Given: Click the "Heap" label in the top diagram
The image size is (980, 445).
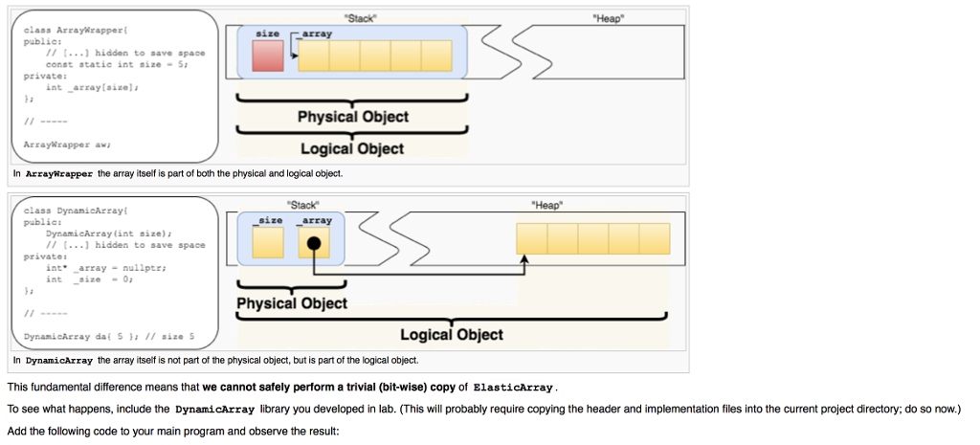Looking at the screenshot, I should 608,18.
